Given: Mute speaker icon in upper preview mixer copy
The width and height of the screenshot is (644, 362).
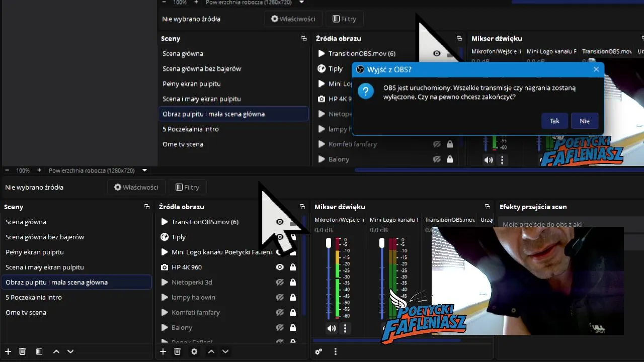Looking at the screenshot, I should coord(489,160).
